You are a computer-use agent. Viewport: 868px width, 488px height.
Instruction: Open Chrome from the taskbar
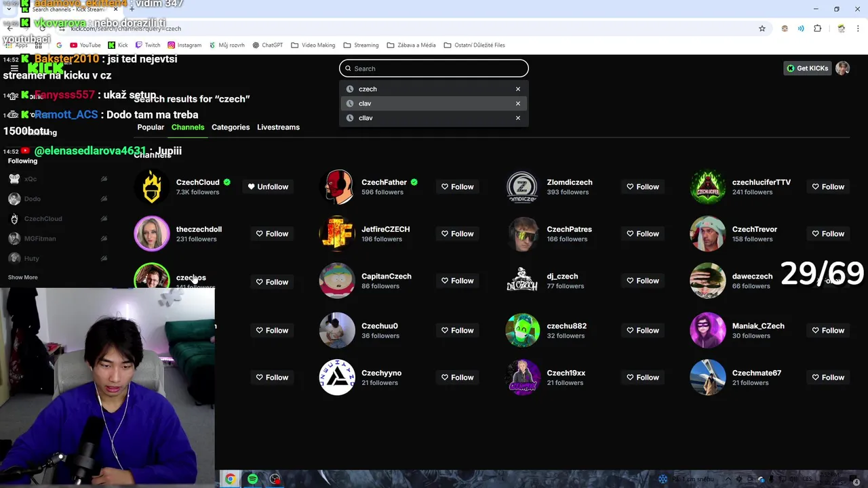[x=231, y=479]
